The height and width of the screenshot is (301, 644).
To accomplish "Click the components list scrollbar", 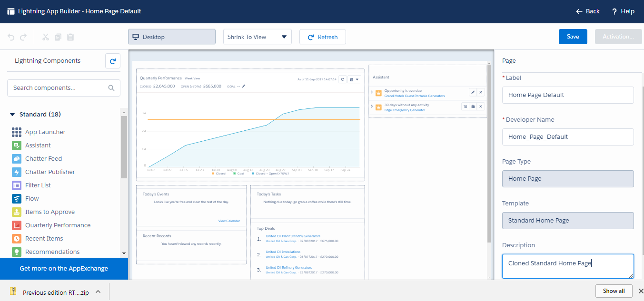I will tap(124, 146).
